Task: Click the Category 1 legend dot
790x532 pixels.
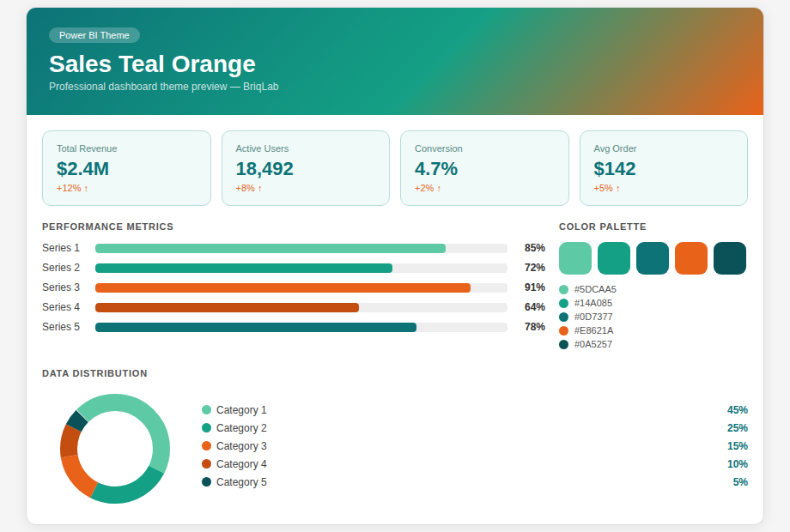Action: point(206,410)
